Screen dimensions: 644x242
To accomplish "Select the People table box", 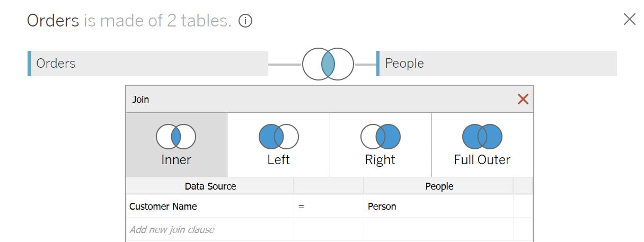I will (x=497, y=64).
